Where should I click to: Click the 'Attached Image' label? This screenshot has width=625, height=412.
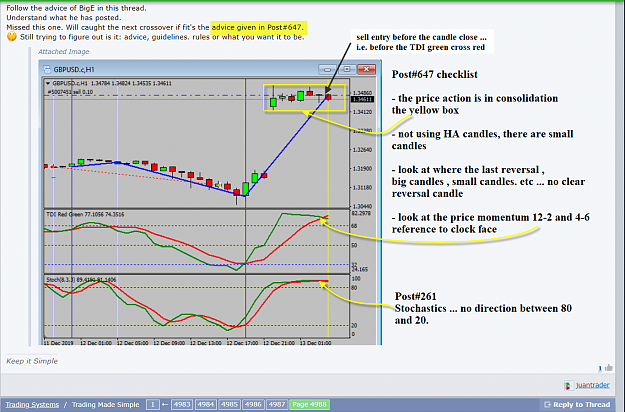click(63, 51)
